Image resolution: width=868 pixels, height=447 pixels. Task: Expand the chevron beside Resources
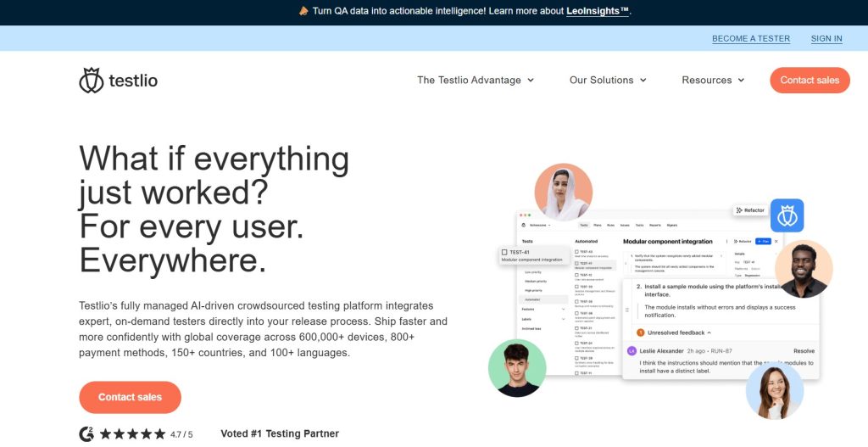(x=741, y=80)
